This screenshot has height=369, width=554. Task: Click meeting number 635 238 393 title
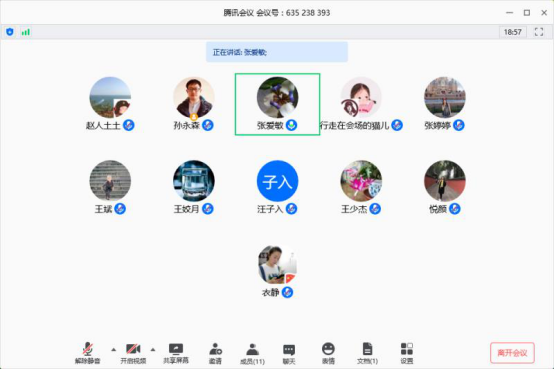pos(277,13)
